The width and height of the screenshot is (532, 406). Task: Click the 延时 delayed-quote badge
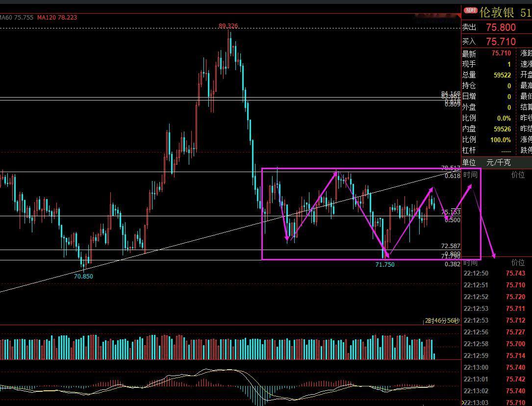click(470, 10)
